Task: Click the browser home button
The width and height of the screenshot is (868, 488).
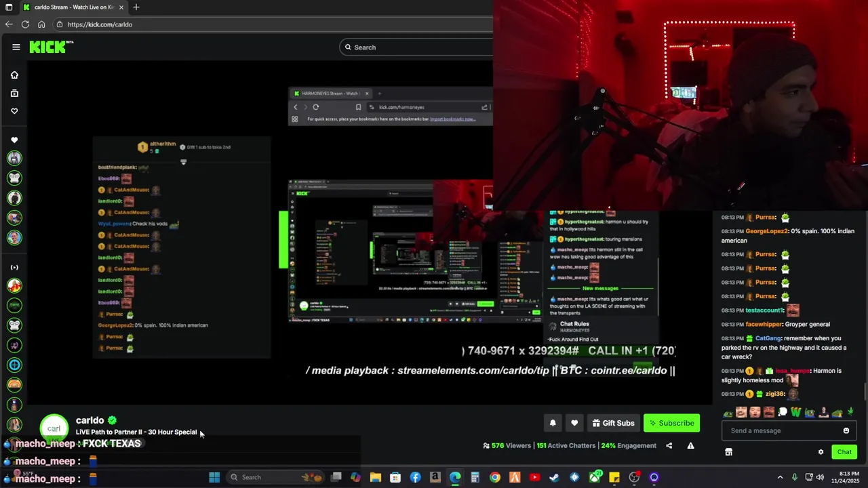Action: (x=41, y=24)
